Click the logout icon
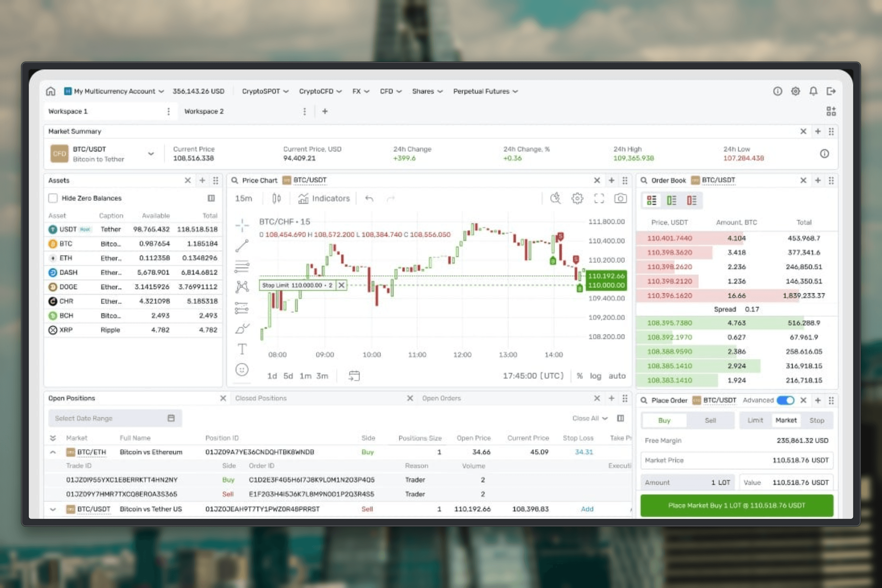Screen dimensions: 882x588 (x=831, y=91)
